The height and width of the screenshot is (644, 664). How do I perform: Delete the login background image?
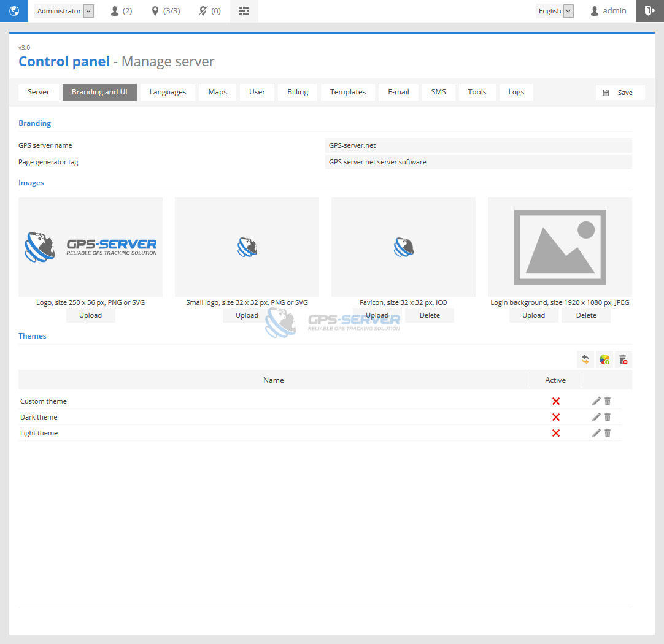pyautogui.click(x=586, y=315)
